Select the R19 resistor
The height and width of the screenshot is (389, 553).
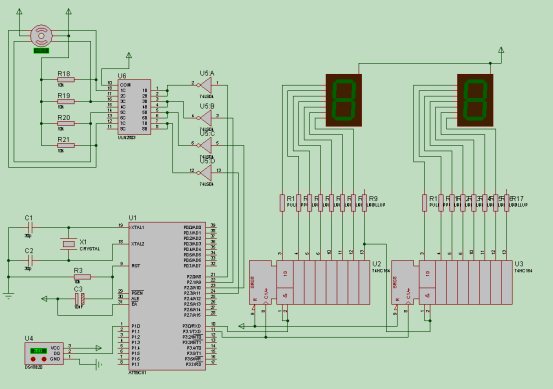66,102
